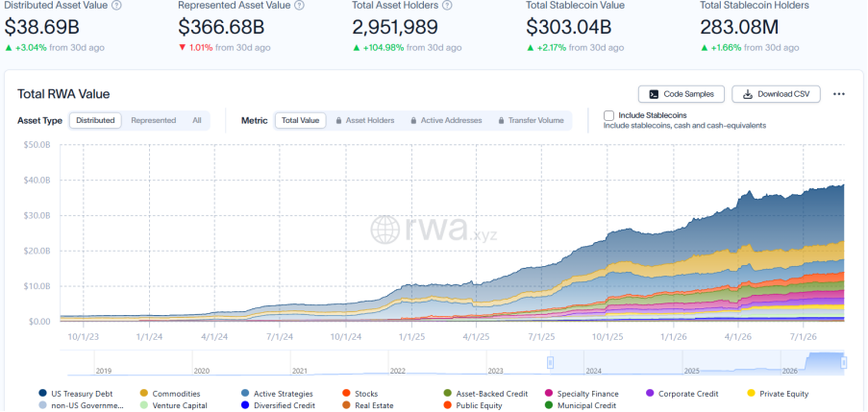
Task: Click the lock icon next to Transfer Volume
Action: coord(502,121)
